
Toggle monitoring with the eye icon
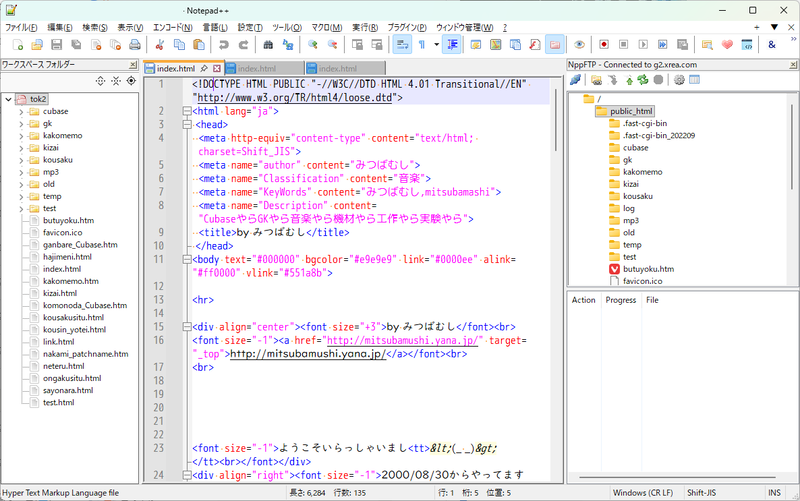(579, 45)
